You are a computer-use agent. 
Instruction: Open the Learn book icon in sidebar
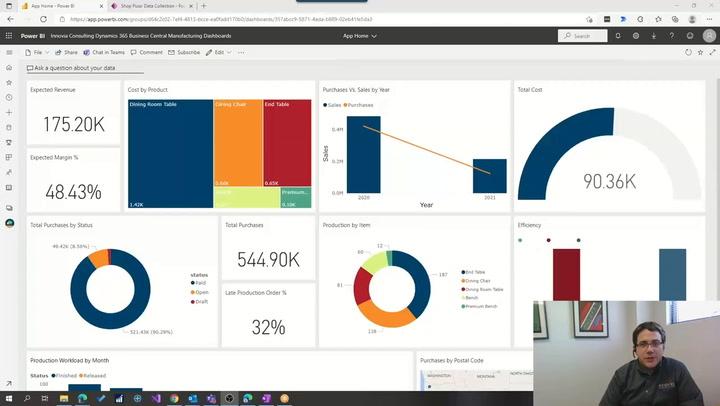click(9, 188)
